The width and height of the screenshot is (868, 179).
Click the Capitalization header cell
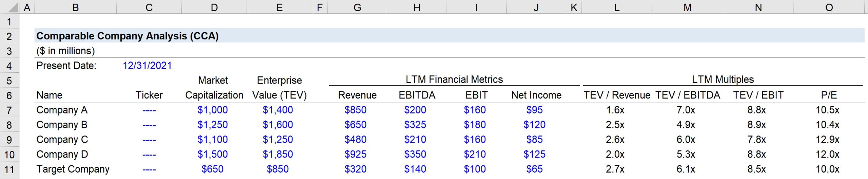click(x=214, y=95)
